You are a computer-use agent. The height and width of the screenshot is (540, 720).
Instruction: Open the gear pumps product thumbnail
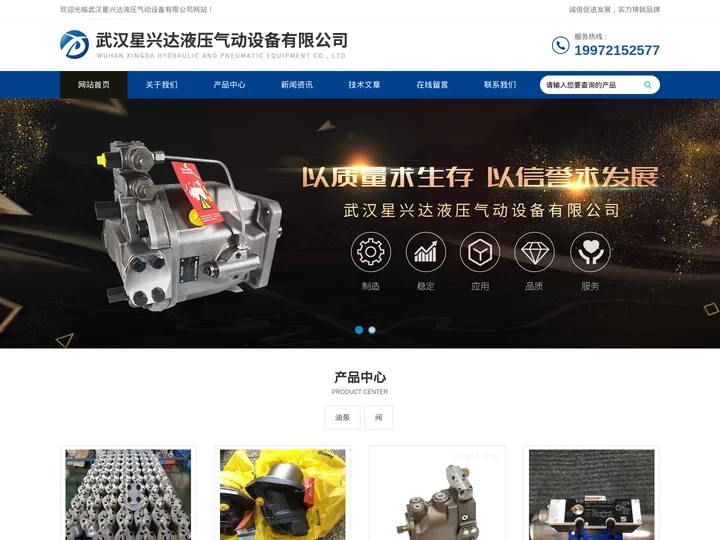point(128,495)
